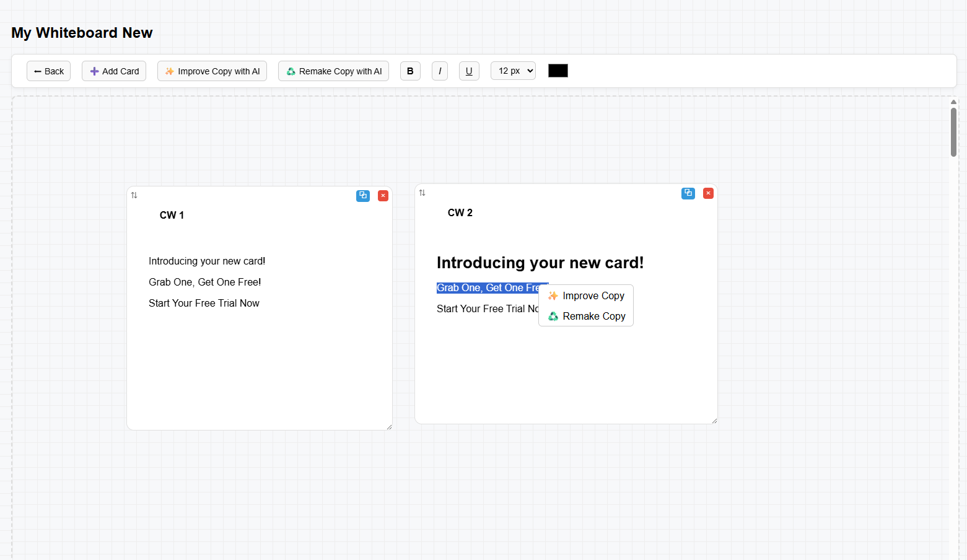This screenshot has width=967, height=560.
Task: Toggle italic formatting
Action: click(x=440, y=71)
